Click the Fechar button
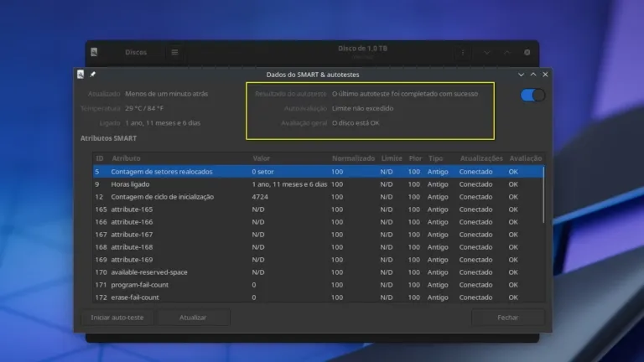Image resolution: width=644 pixels, height=362 pixels. click(508, 318)
